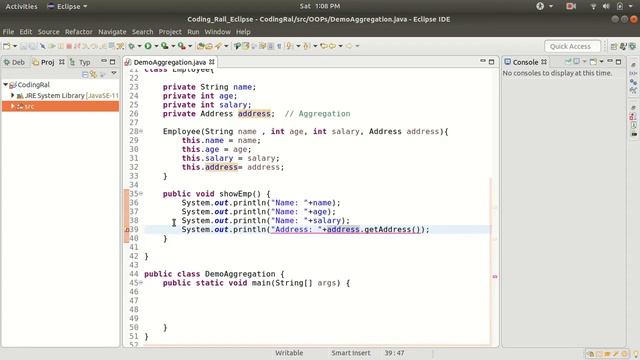Viewport: 640px width, 360px height.
Task: Open the Eclipse application menu in top bar
Action: [67, 6]
